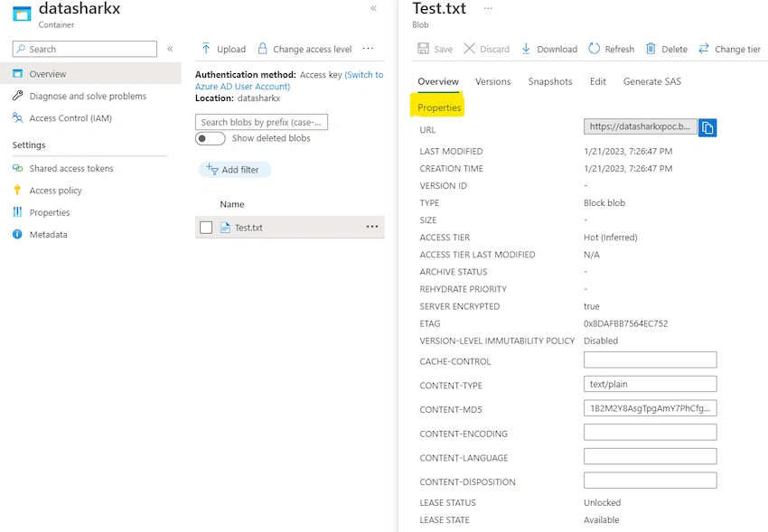Click the Download arrow icon

526,49
